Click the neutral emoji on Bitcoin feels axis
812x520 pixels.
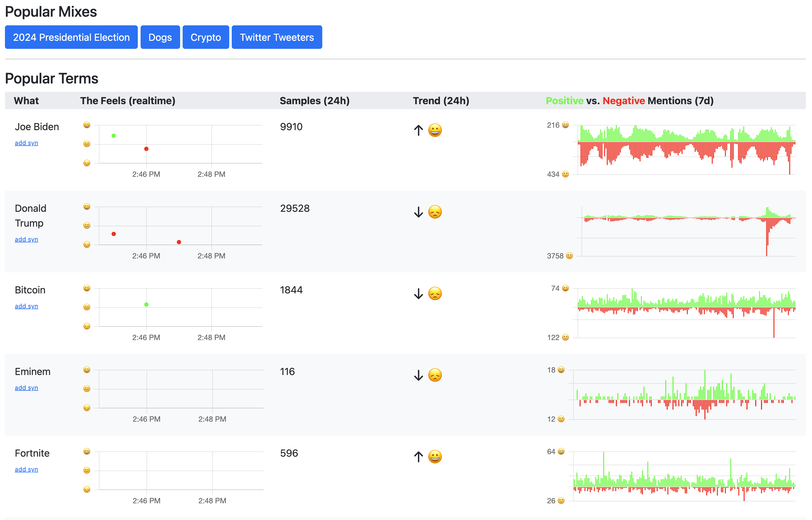click(x=87, y=307)
